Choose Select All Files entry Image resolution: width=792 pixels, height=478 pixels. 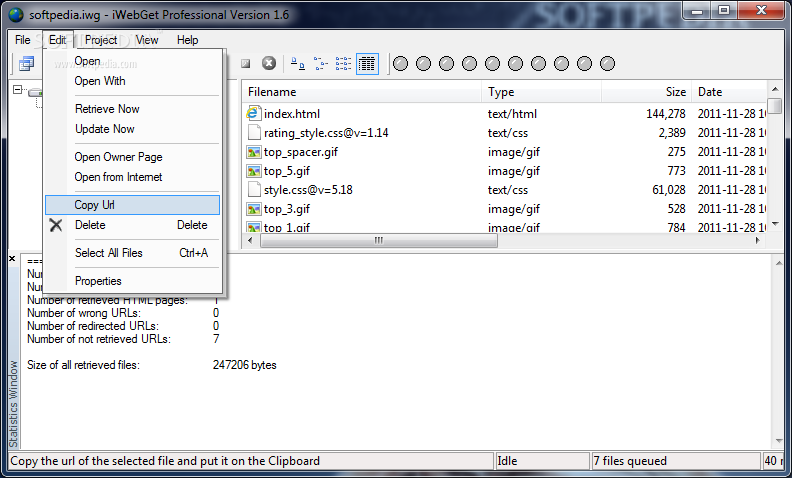132,253
